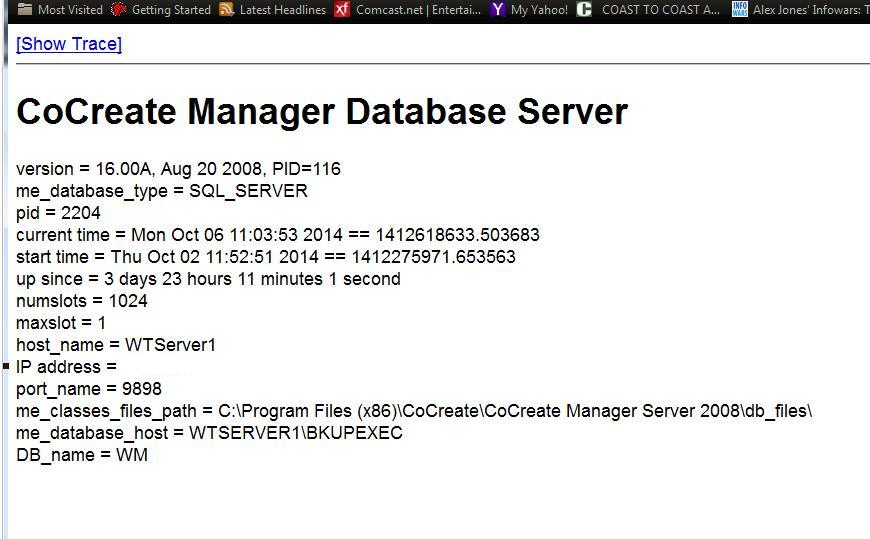Open the Most Visited bookmarks folder

coord(60,9)
